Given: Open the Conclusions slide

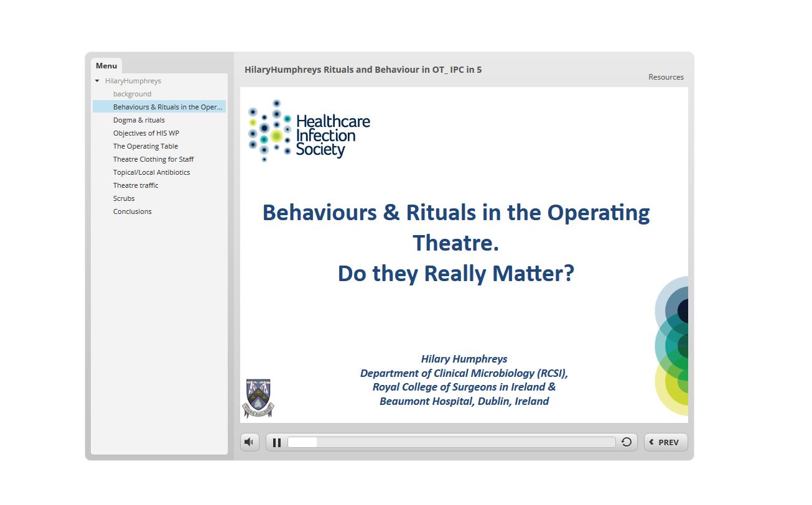Looking at the screenshot, I should coord(133,211).
